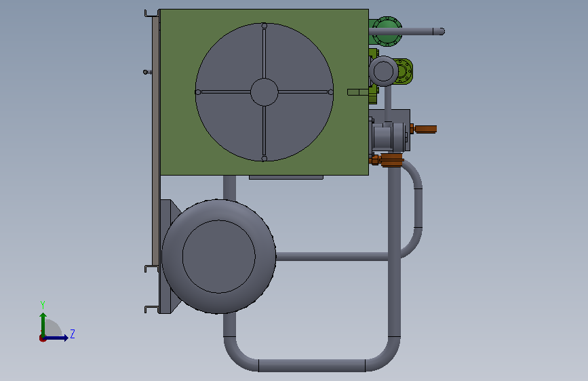588x381 pixels.
Task: Select the thin base plate under the green housing
Action: pyautogui.click(x=286, y=178)
